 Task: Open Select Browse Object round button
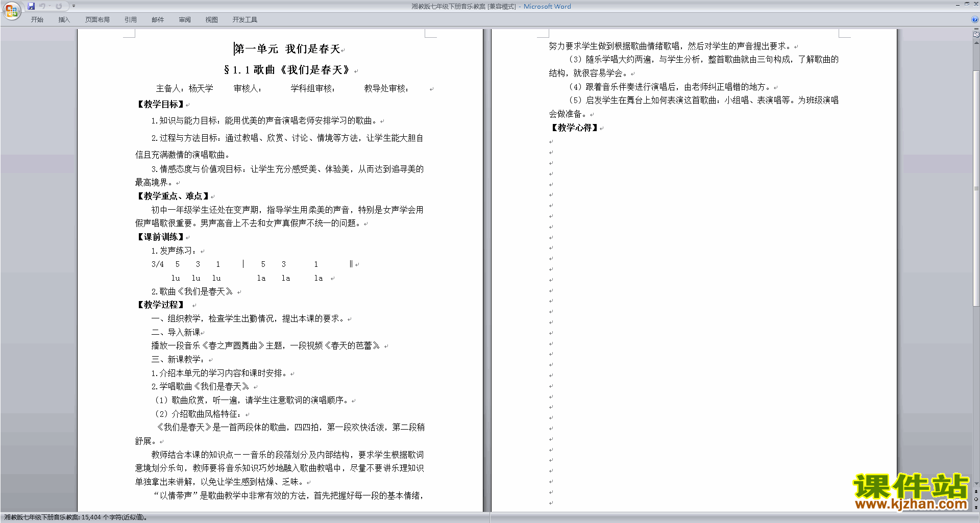coord(976,500)
